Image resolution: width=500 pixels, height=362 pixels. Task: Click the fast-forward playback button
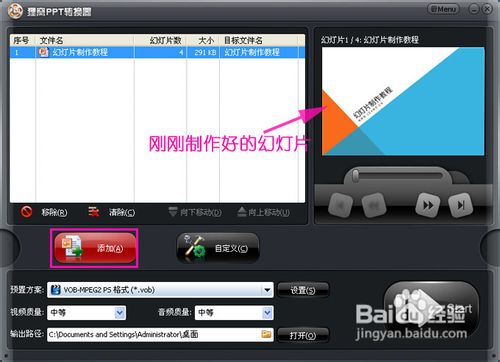(x=428, y=205)
